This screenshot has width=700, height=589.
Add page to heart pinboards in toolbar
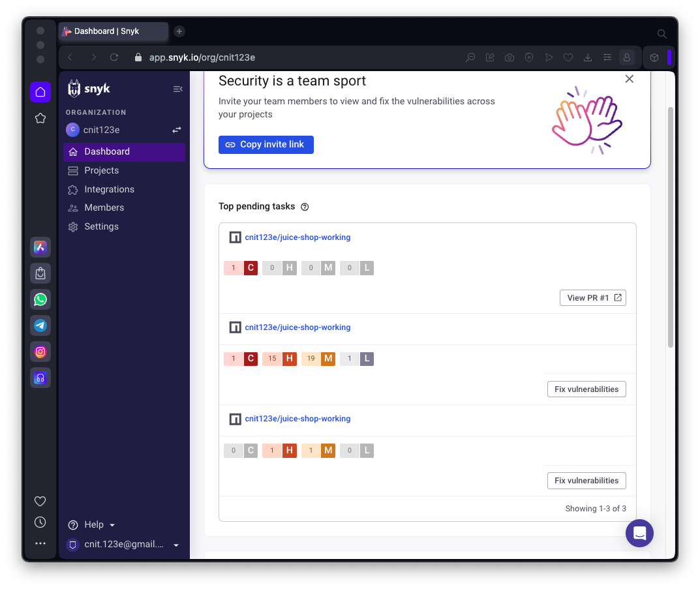(568, 57)
